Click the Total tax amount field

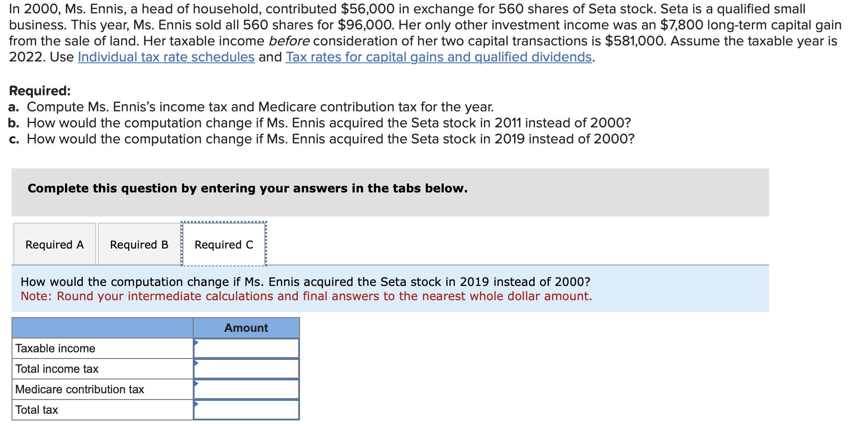pos(246,410)
